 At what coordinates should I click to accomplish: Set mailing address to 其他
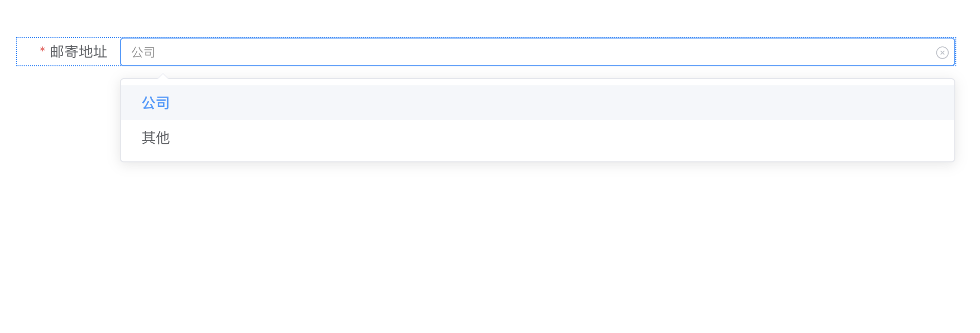tap(155, 138)
